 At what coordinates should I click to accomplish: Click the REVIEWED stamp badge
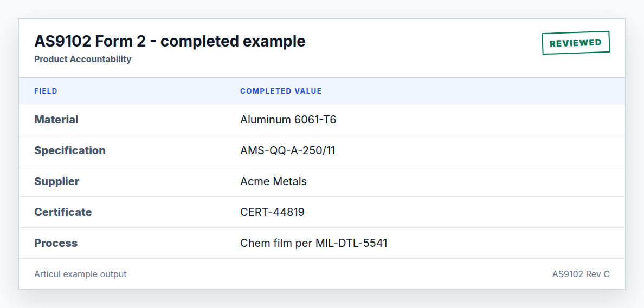tap(576, 43)
